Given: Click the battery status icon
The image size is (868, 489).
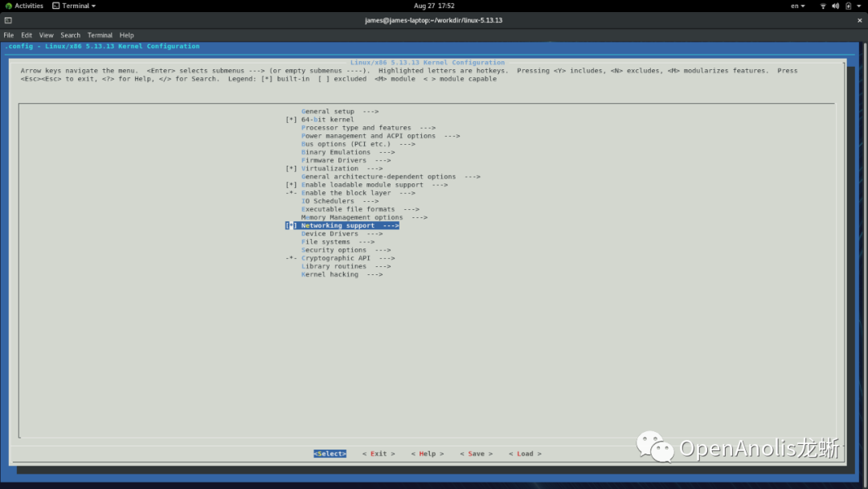Looking at the screenshot, I should click(x=848, y=6).
